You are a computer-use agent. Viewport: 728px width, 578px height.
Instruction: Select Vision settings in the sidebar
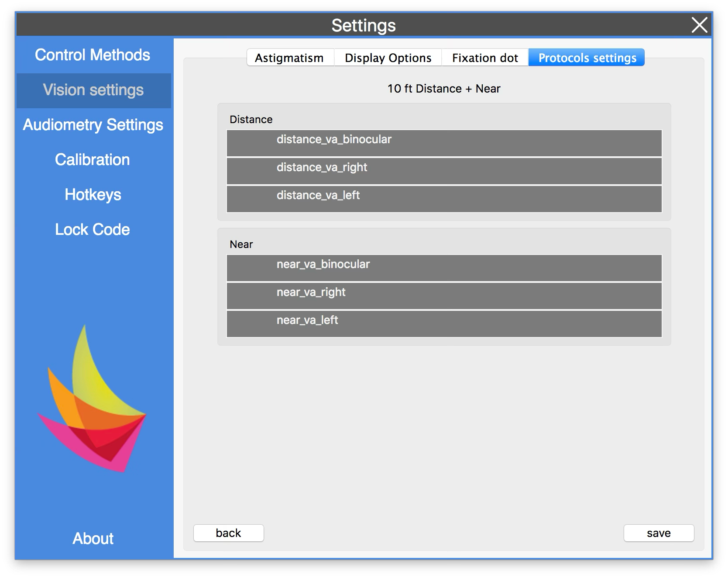point(93,90)
